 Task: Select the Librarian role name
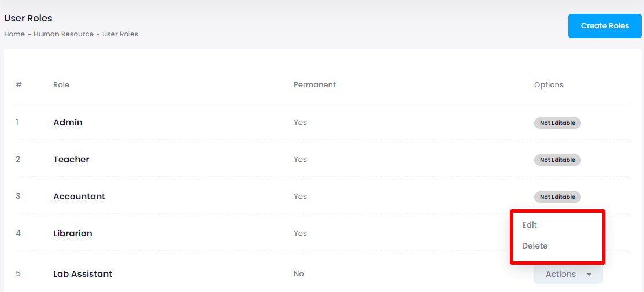(73, 234)
